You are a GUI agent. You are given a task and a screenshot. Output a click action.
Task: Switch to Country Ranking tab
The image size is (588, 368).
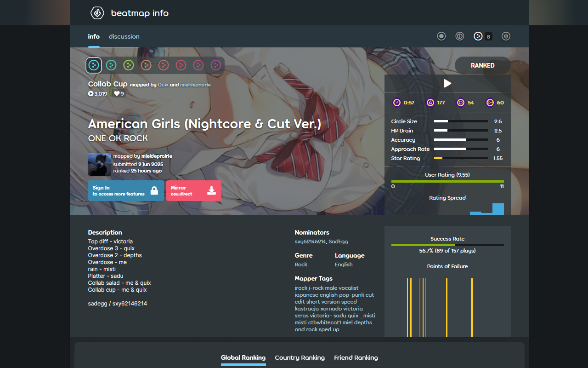300,357
